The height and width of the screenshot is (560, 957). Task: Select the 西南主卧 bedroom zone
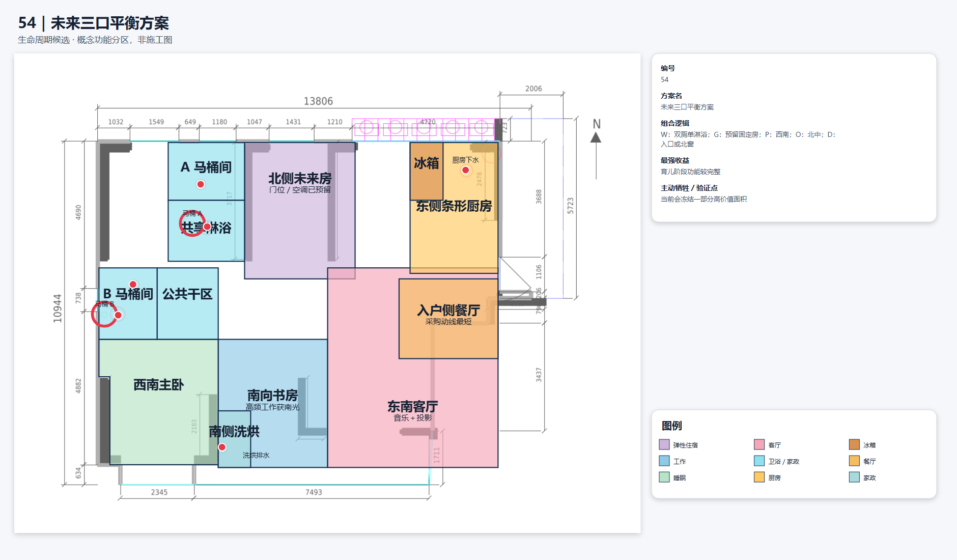158,402
